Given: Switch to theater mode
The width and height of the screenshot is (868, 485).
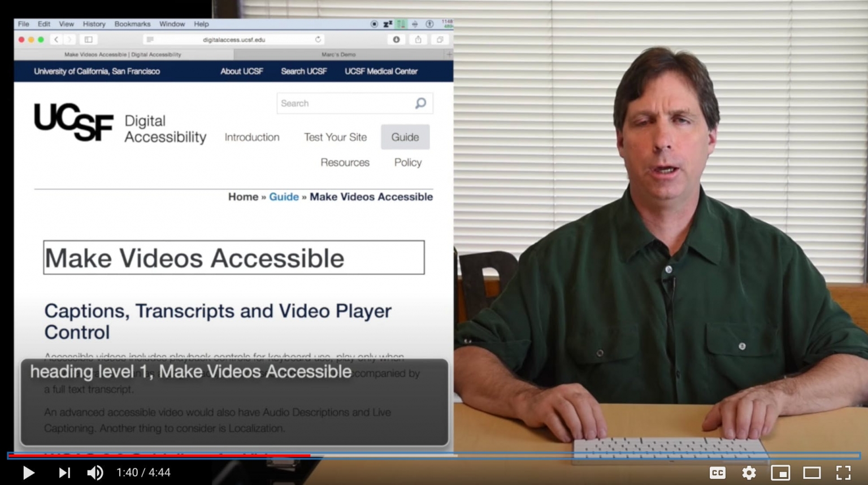Looking at the screenshot, I should [x=812, y=473].
